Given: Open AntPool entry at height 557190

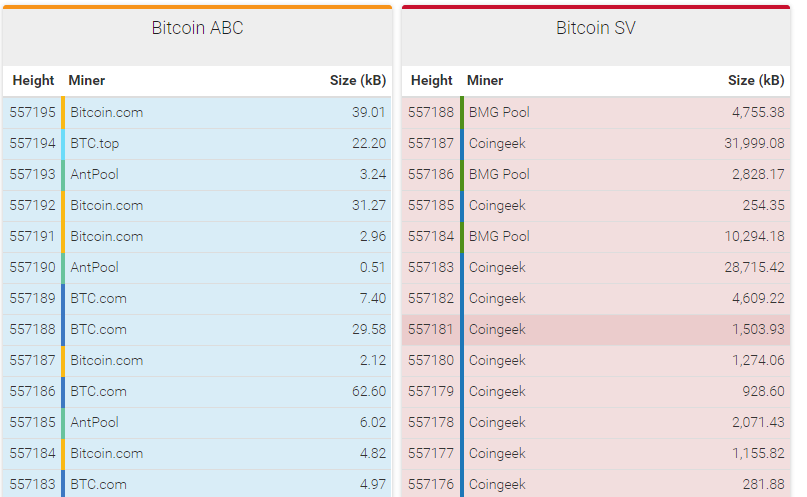Looking at the screenshot, I should (95, 267).
